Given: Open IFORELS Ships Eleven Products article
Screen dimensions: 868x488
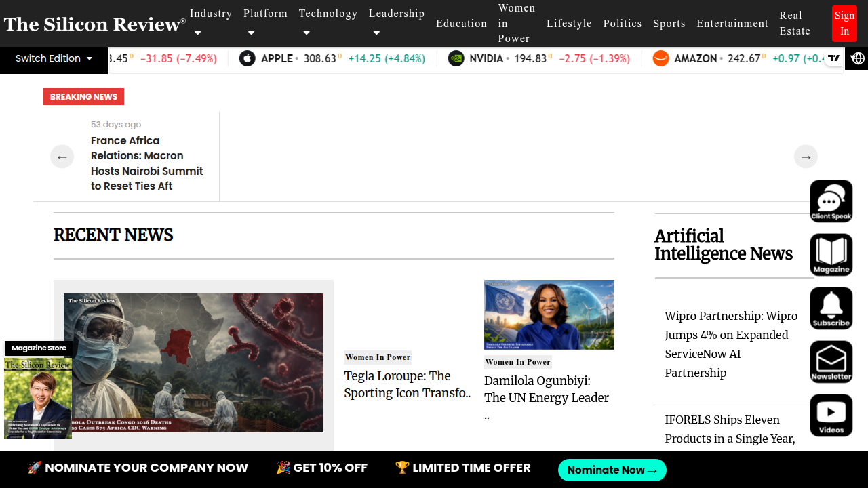Looking at the screenshot, I should (730, 429).
